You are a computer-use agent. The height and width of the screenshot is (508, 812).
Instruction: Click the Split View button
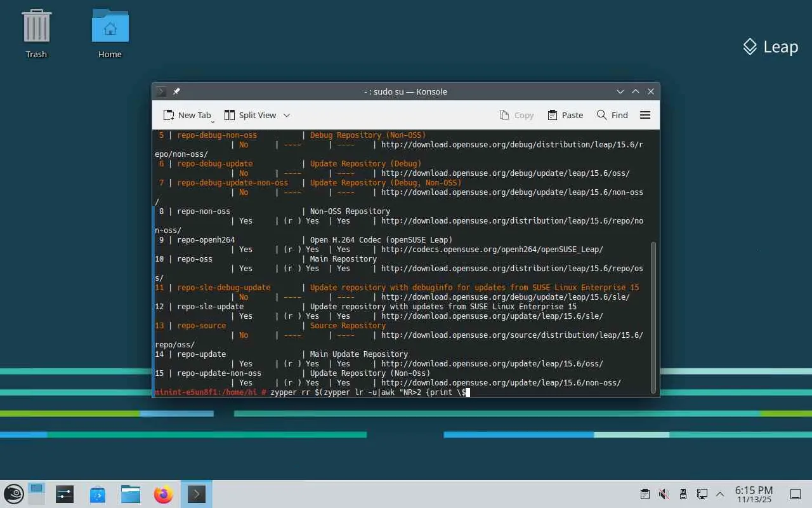click(250, 115)
